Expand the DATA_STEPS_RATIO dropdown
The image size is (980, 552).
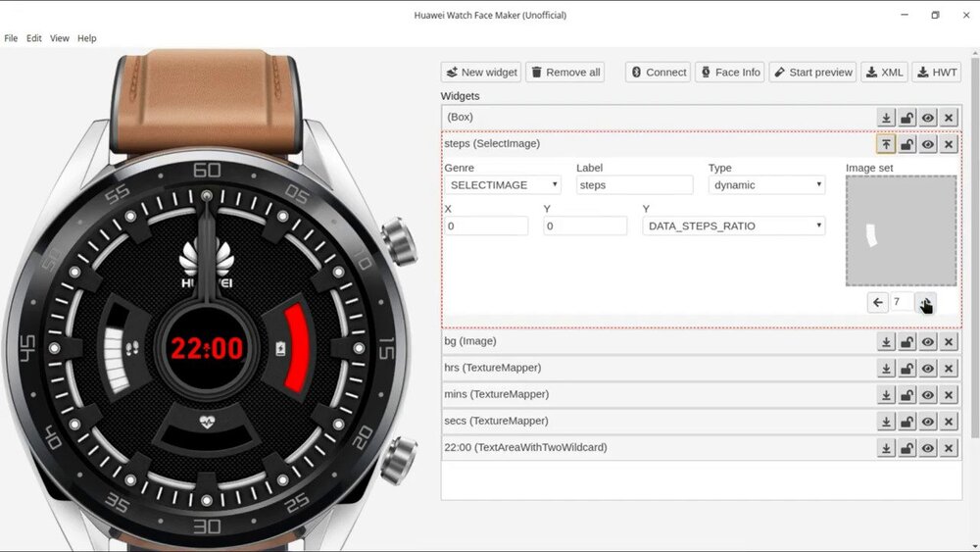click(733, 226)
